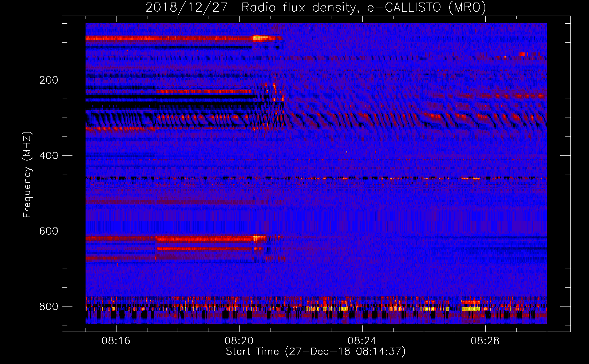
Task: Click the 08:28 time tick label
Action: 485,341
